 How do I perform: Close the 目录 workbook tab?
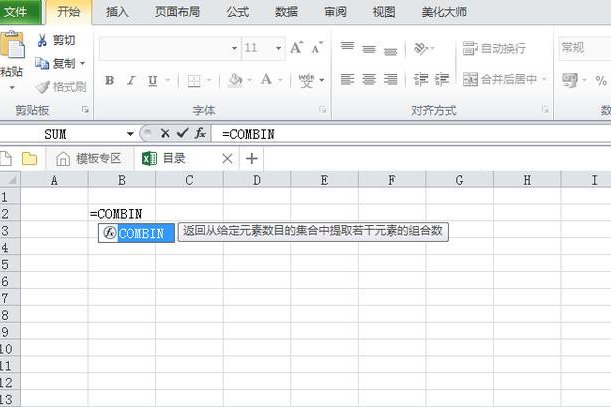pyautogui.click(x=227, y=159)
